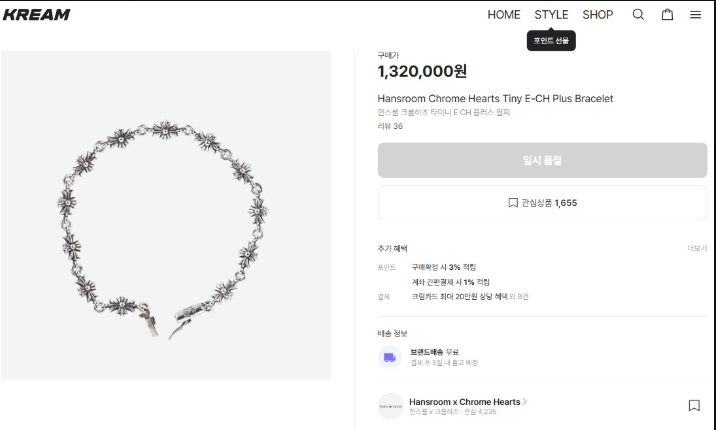Click the KREAM logo
This screenshot has width=716, height=430.
(x=36, y=15)
